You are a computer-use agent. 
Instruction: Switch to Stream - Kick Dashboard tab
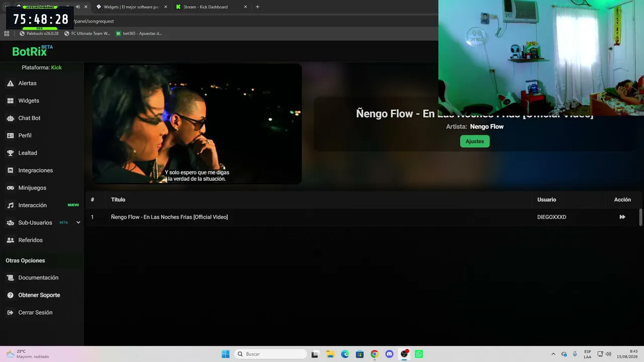pyautogui.click(x=212, y=7)
